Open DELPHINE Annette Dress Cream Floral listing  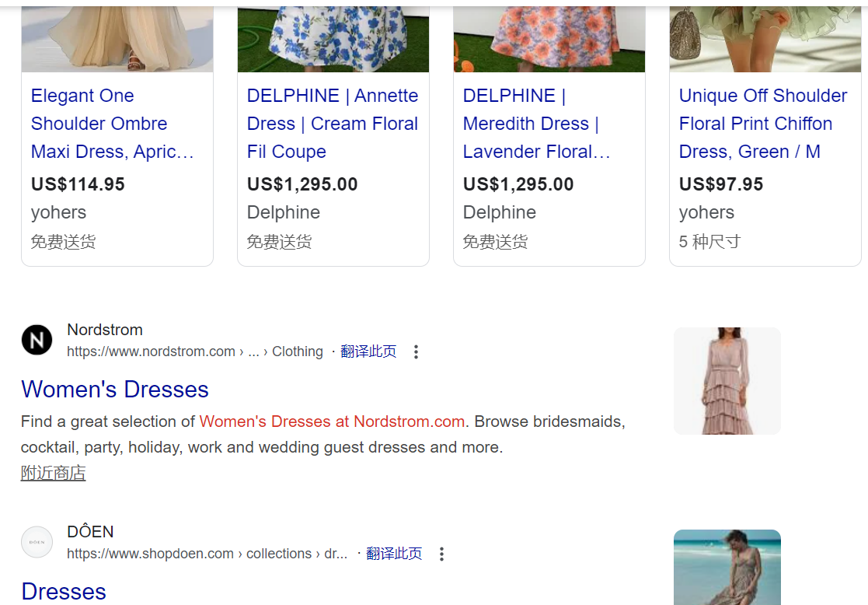332,124
